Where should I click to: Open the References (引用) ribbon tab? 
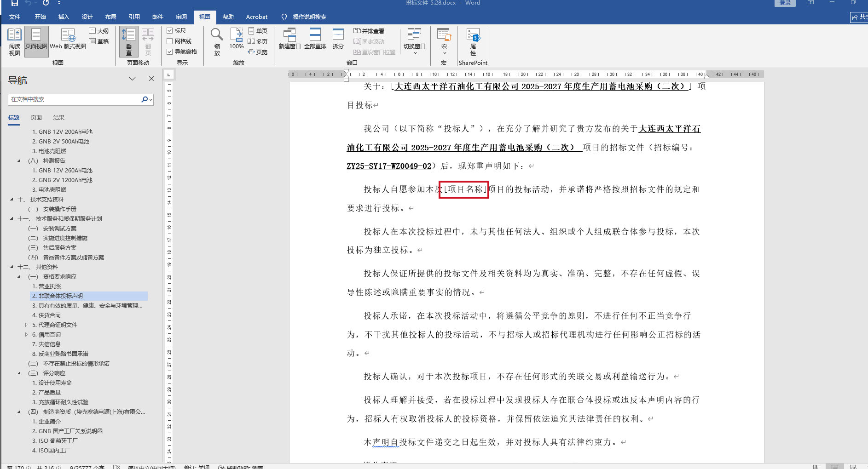click(134, 17)
